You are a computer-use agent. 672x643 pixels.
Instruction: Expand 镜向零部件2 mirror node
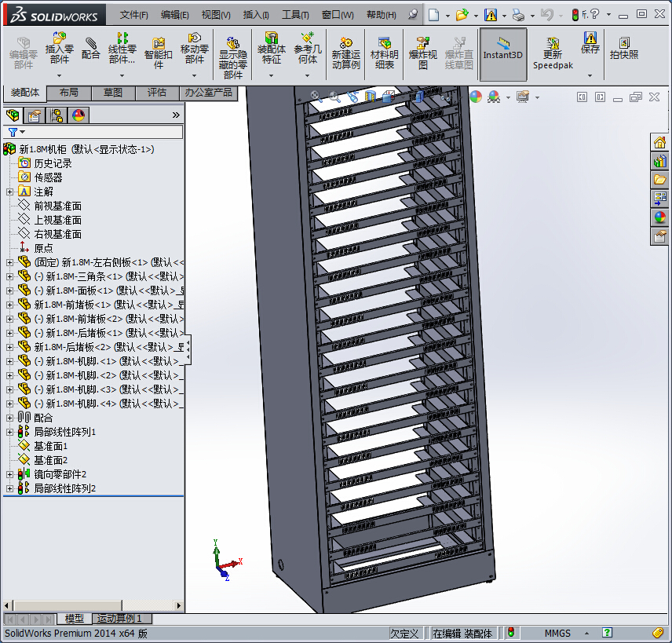click(9, 474)
